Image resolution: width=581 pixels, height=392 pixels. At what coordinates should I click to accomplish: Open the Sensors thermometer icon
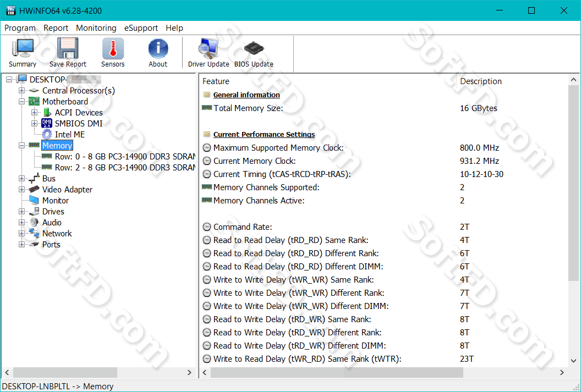[113, 48]
